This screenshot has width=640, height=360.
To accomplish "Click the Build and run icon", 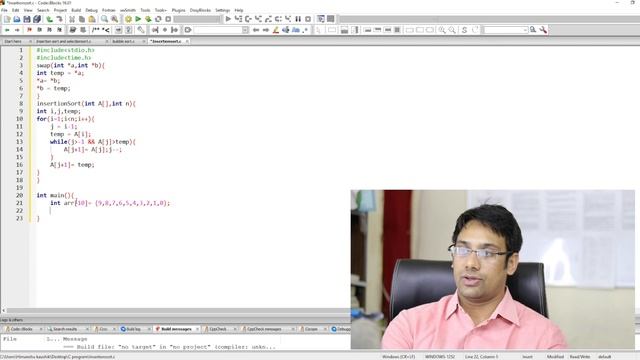I will pyautogui.click(x=148, y=19).
